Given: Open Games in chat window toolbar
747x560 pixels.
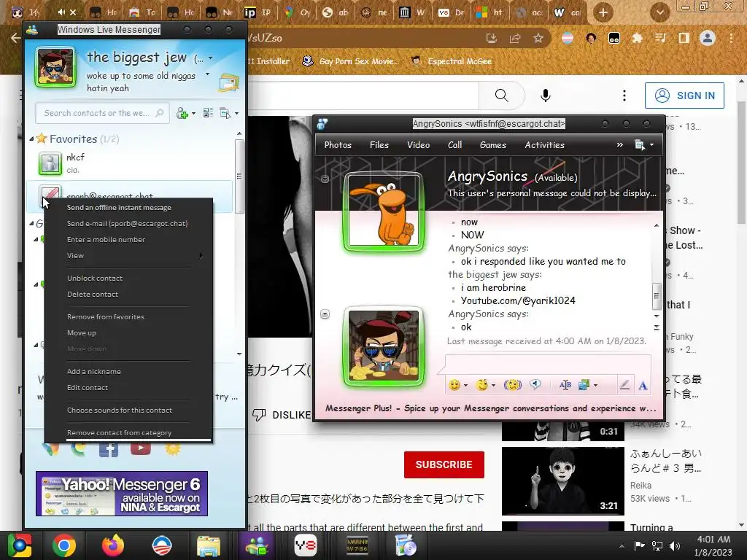Looking at the screenshot, I should (492, 145).
